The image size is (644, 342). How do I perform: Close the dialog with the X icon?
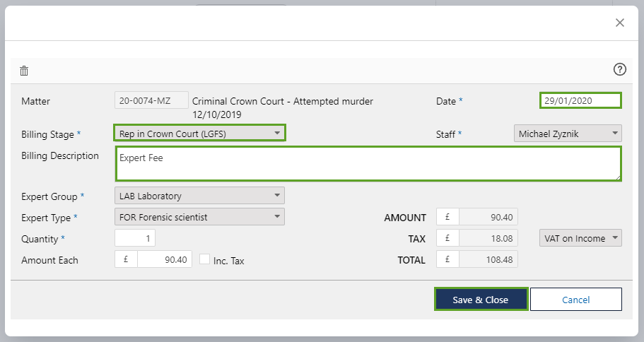tap(620, 23)
